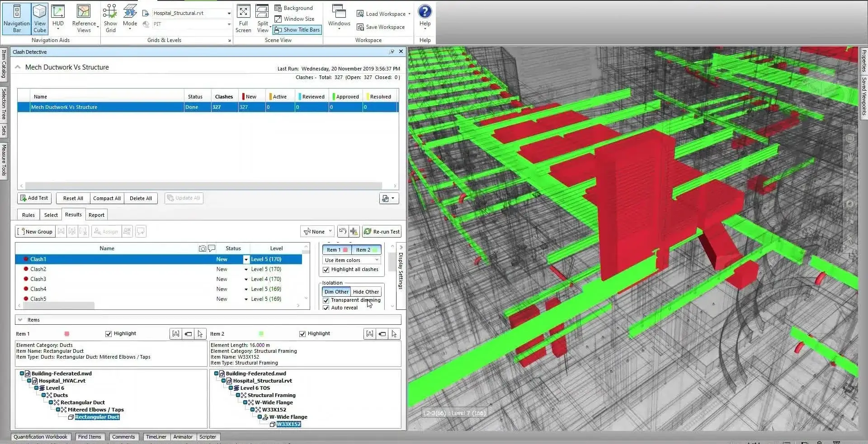Uncheck Auto reveal in Isolation section
The image size is (868, 444).
pyautogui.click(x=326, y=308)
